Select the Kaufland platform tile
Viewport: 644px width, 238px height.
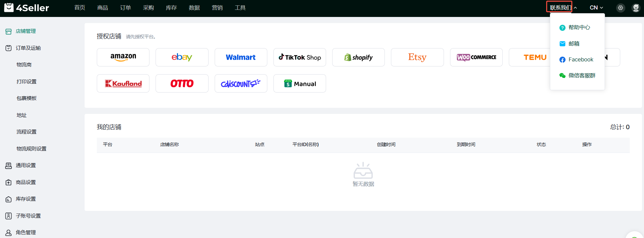click(x=123, y=83)
